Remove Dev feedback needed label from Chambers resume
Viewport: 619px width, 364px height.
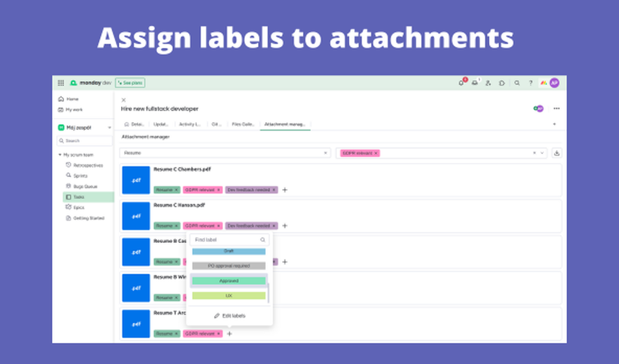click(x=274, y=190)
